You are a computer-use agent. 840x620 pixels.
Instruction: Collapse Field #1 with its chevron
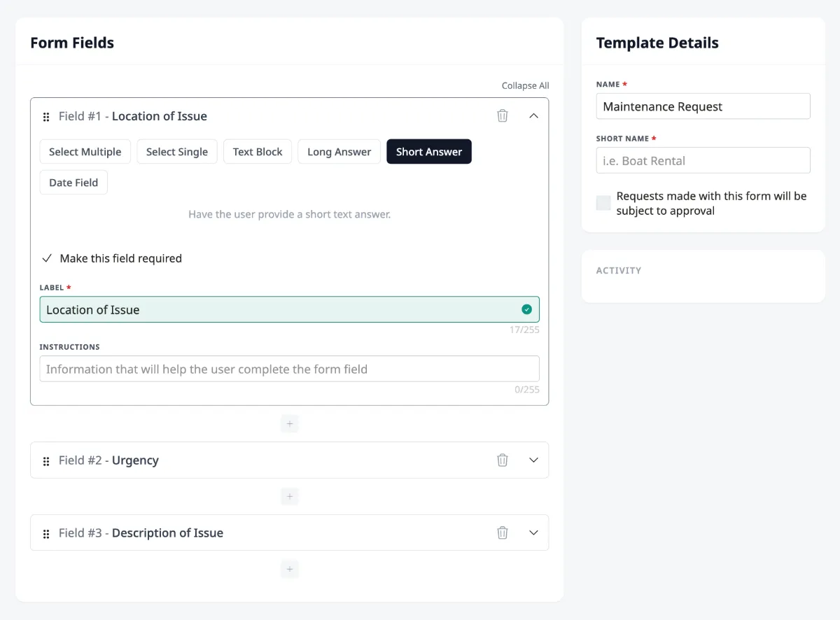(x=533, y=115)
